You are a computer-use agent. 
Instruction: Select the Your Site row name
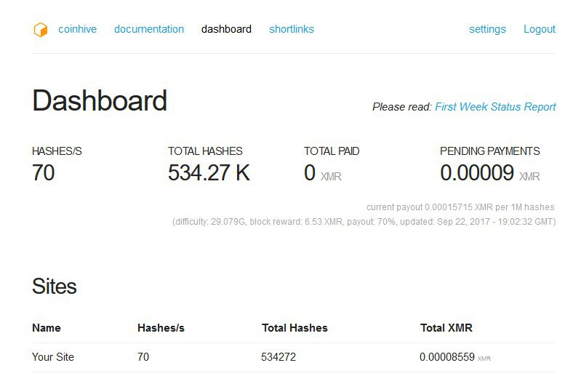(53, 357)
